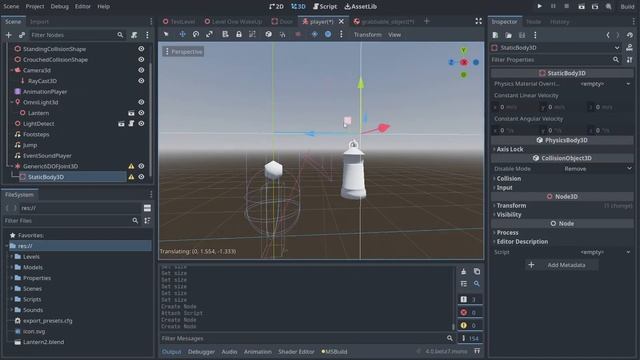
Task: Run the project with play button
Action: point(539,6)
